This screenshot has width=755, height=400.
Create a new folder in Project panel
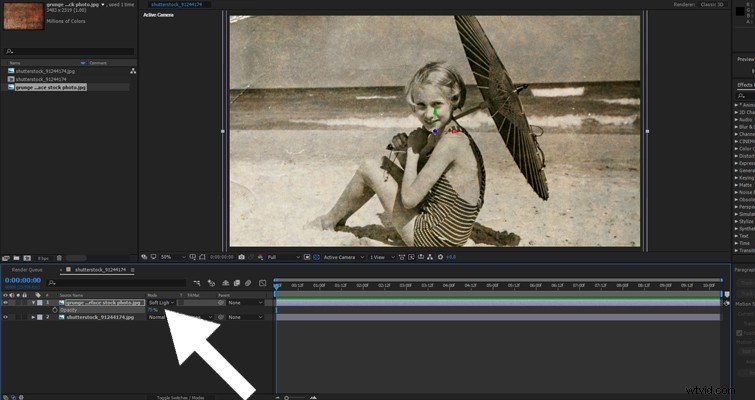pos(16,258)
